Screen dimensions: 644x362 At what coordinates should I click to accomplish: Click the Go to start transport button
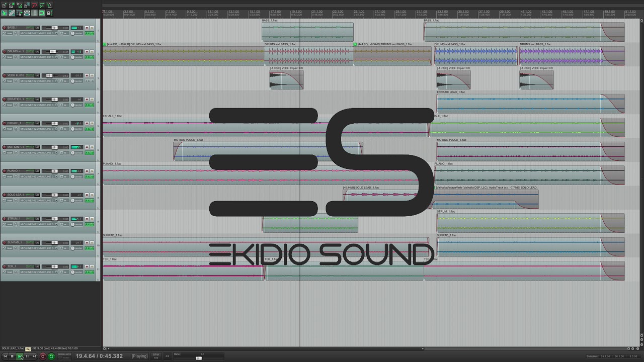click(x=5, y=356)
